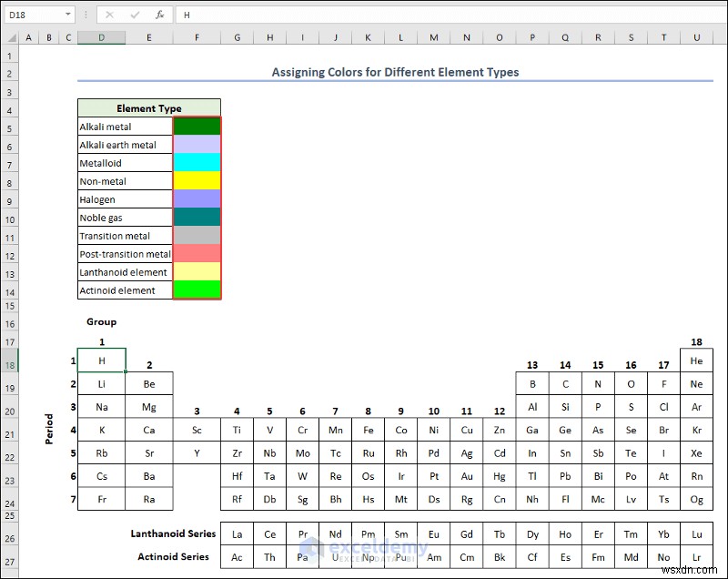Image resolution: width=728 pixels, height=579 pixels.
Task: Click the Name Box showing D18
Action: point(39,15)
